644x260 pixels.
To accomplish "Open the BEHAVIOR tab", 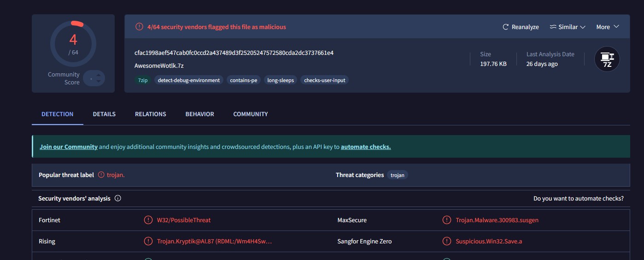I will (200, 114).
